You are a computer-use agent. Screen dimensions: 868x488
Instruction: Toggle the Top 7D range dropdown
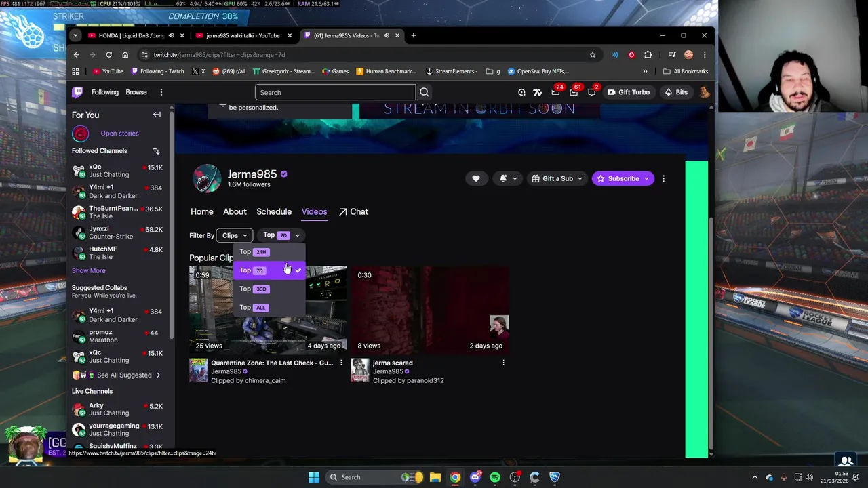click(x=281, y=235)
